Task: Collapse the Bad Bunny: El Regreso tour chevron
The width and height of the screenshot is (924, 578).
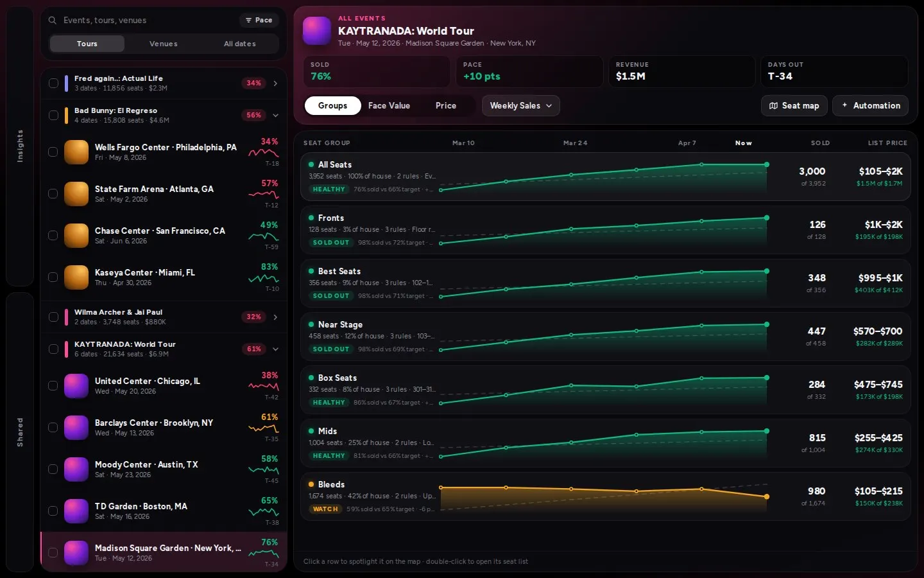Action: pos(275,115)
